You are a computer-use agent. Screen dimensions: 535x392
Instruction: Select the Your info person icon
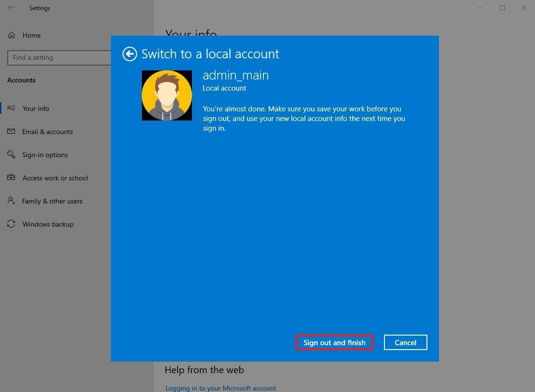(11, 108)
